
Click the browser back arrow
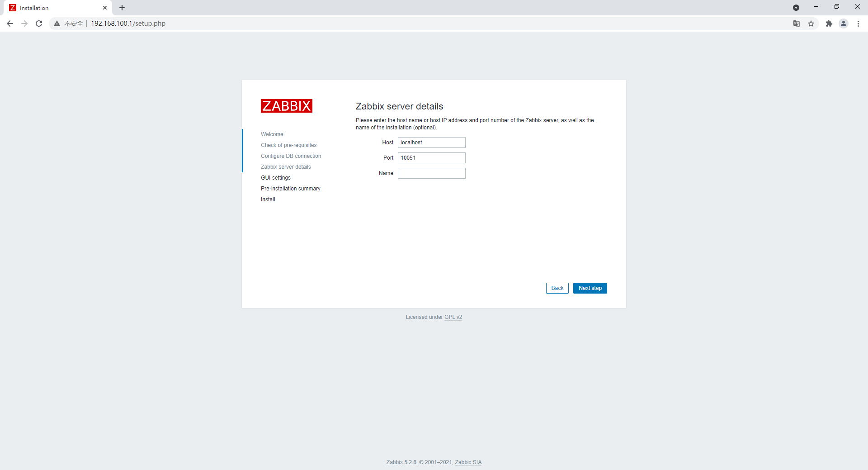coord(10,24)
